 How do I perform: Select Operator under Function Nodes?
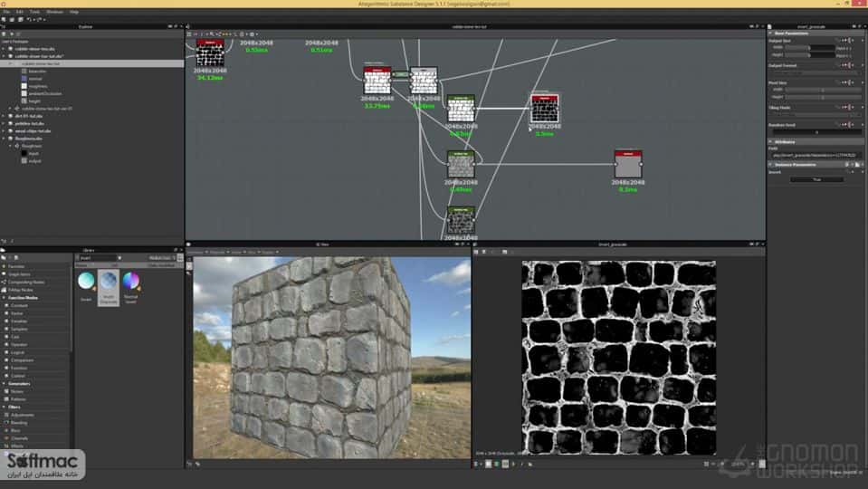(x=19, y=344)
